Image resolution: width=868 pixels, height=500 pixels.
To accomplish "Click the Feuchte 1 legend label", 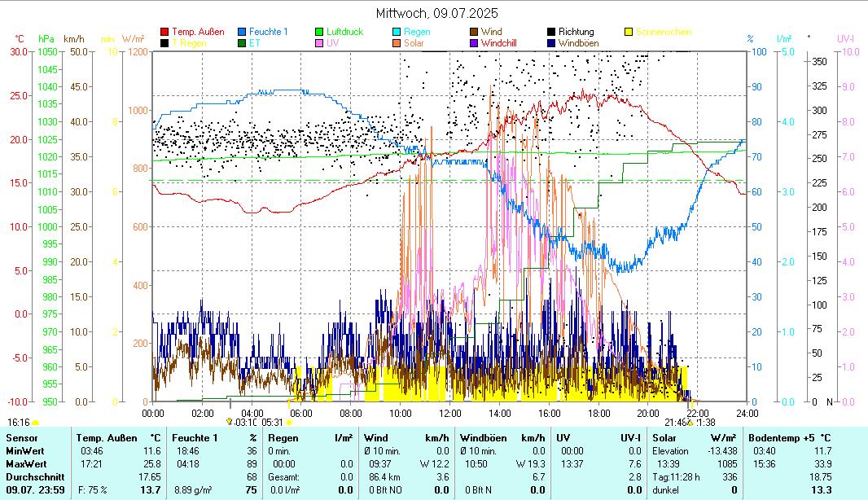I will [269, 32].
